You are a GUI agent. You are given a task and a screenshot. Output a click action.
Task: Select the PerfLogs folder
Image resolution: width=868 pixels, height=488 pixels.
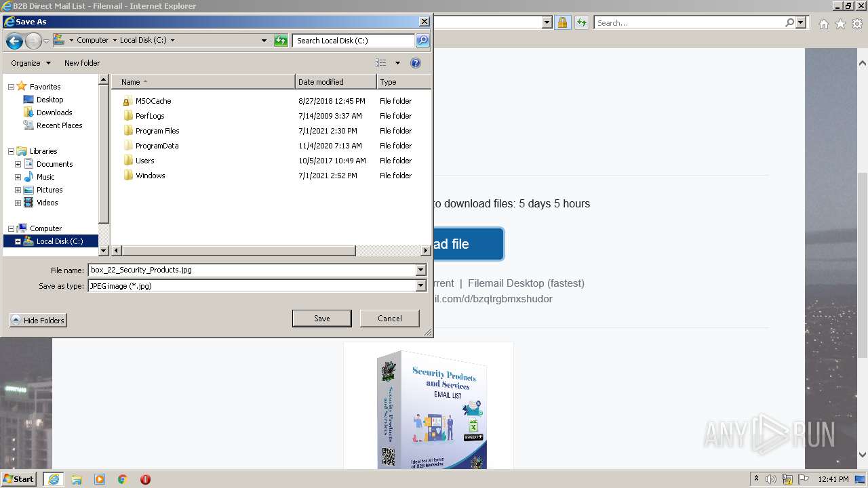[x=150, y=116]
